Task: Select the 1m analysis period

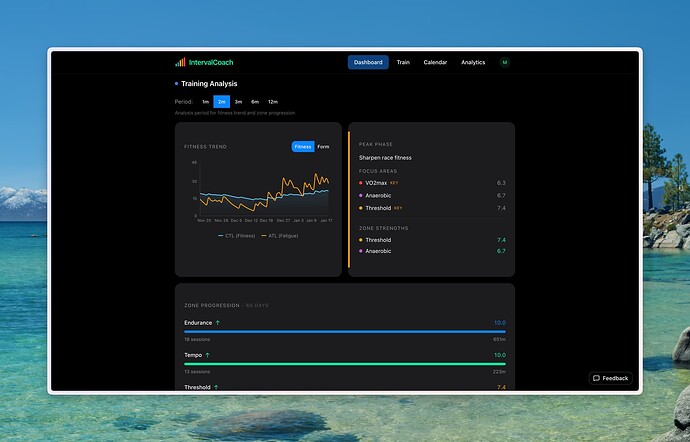Action: tap(205, 102)
